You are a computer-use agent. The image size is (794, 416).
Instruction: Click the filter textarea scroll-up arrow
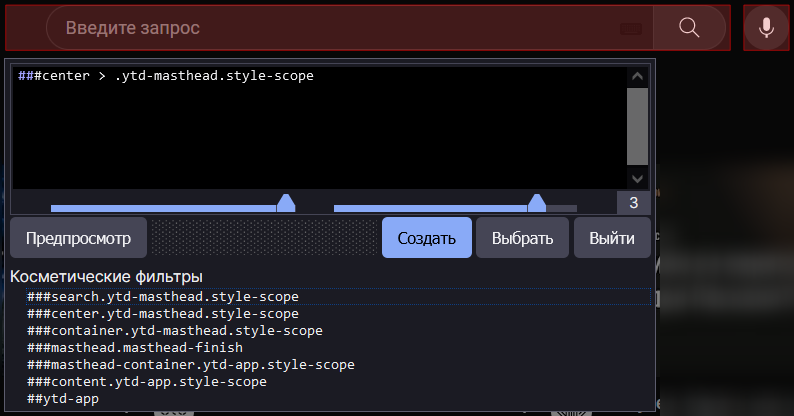tap(637, 77)
